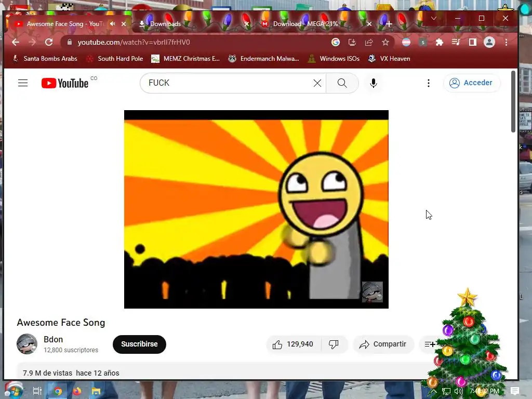
Task: Click Acceder sign-in button
Action: pos(471,83)
